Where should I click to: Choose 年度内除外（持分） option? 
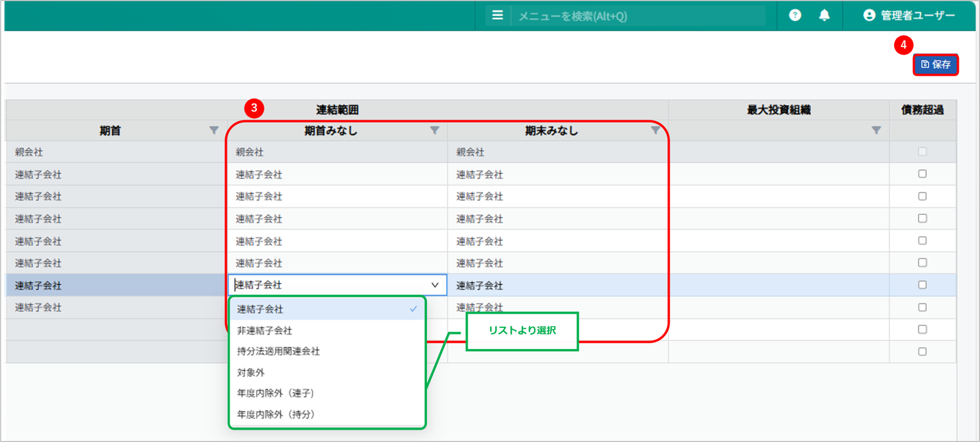click(x=275, y=415)
